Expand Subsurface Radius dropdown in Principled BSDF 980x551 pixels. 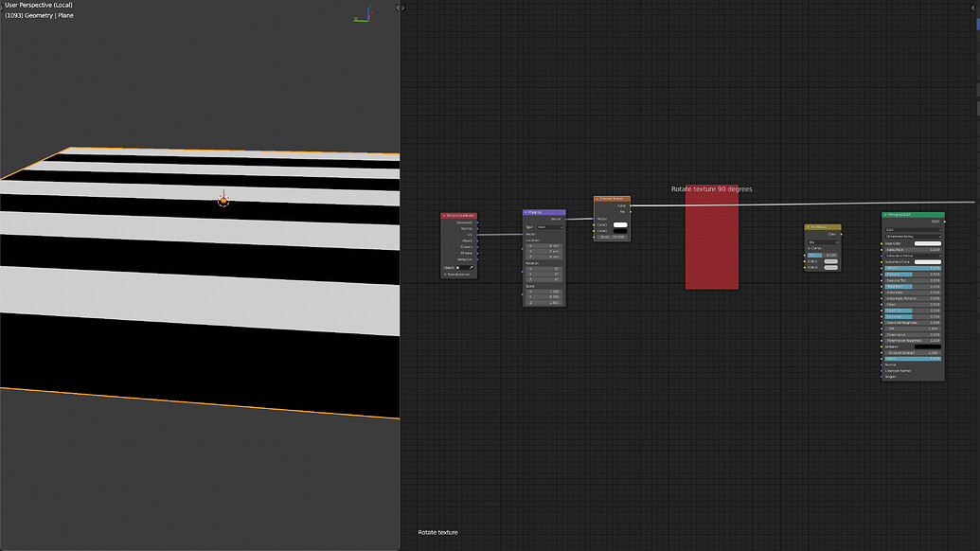[x=913, y=256]
